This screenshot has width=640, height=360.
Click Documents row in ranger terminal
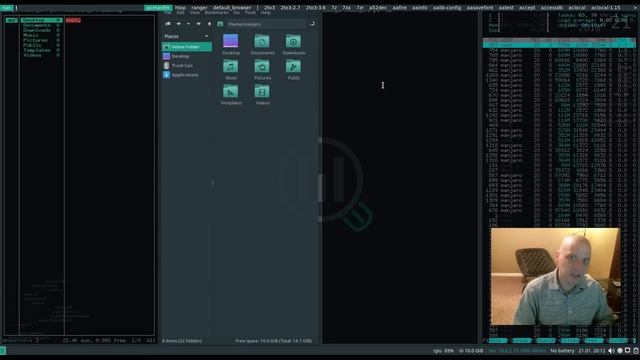(42, 25)
